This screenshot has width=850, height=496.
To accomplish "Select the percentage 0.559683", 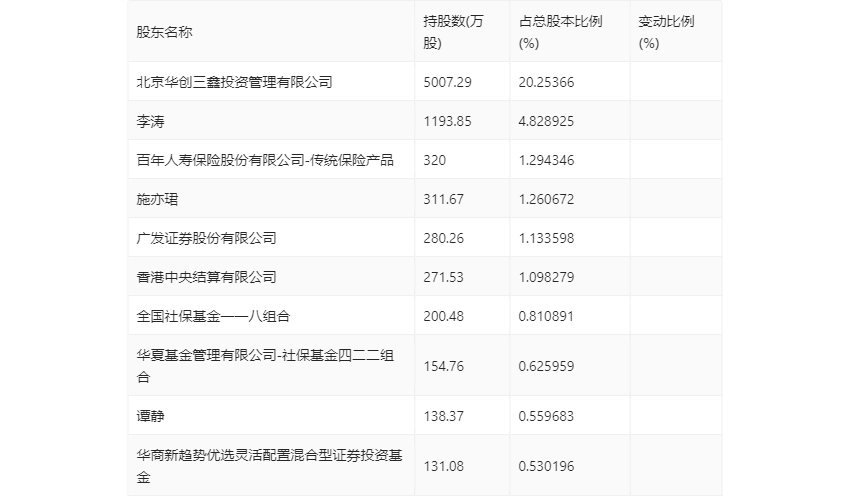I will click(546, 416).
